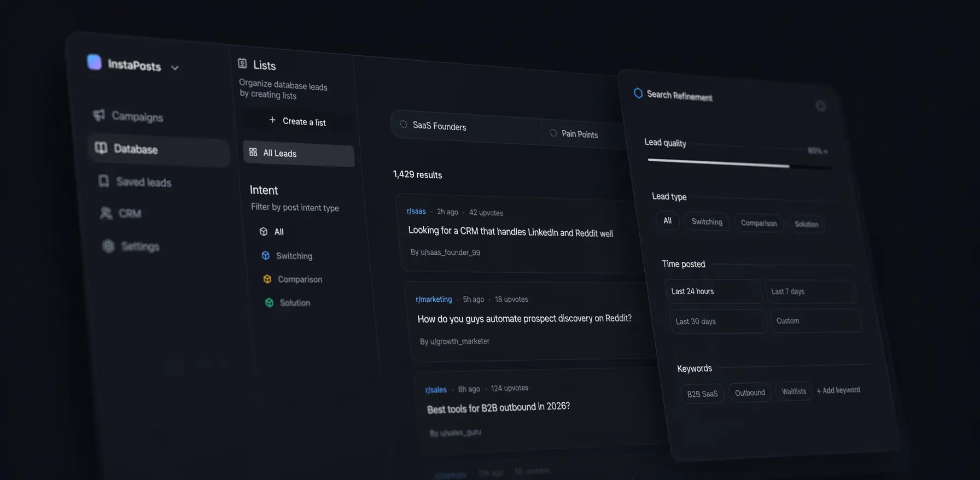Choose Last 7 days time filter
This screenshot has width=980, height=480.
[810, 291]
